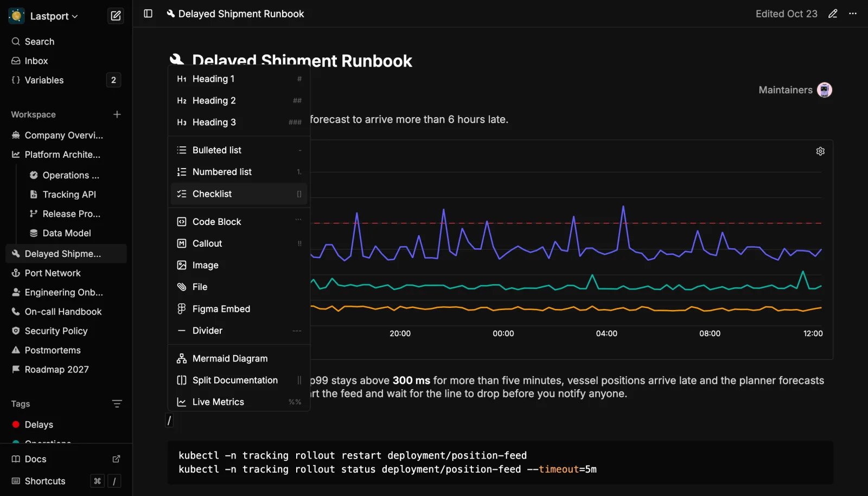Open Port Network page
The image size is (868, 496).
66,273
